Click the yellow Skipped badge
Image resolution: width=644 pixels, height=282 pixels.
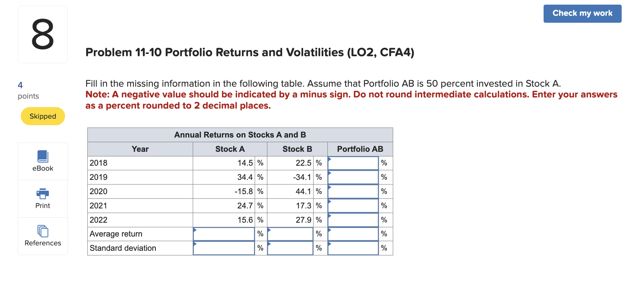point(42,116)
